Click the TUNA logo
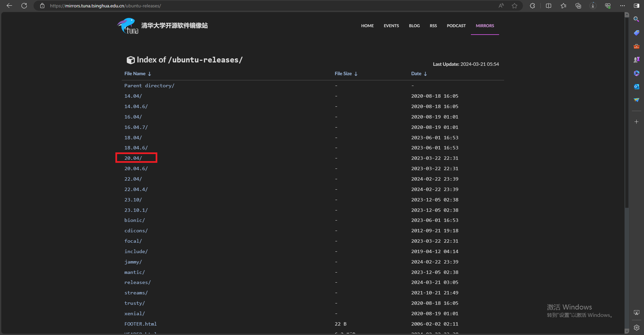Image resolution: width=644 pixels, height=335 pixels. tap(127, 26)
